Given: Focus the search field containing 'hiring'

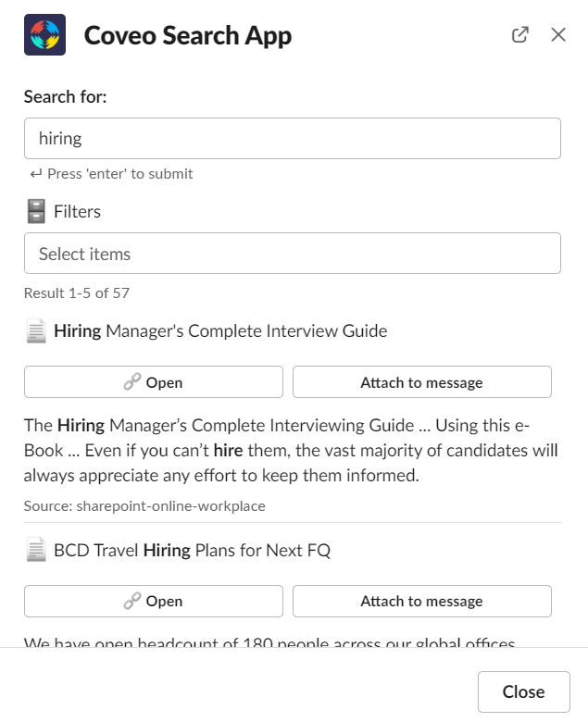Looking at the screenshot, I should pyautogui.click(x=292, y=139).
